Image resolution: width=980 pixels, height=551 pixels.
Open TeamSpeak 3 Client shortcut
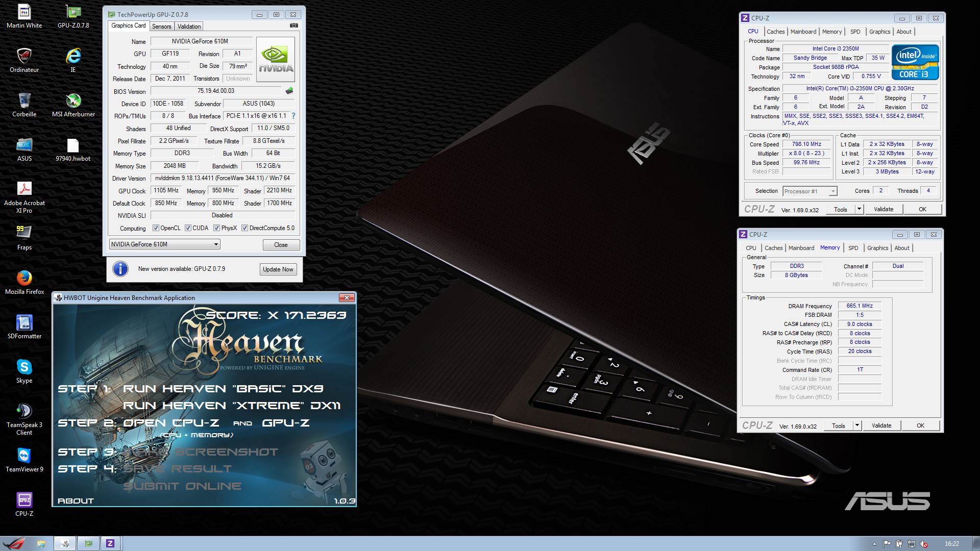click(24, 419)
